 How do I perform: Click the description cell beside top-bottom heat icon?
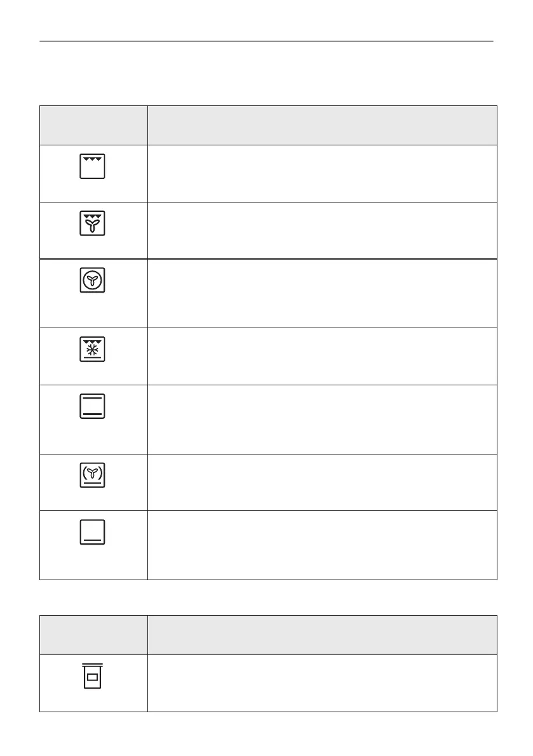322,420
